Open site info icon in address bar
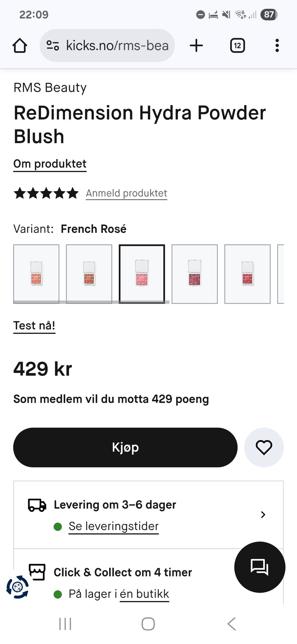The width and height of the screenshot is (297, 644). (53, 46)
